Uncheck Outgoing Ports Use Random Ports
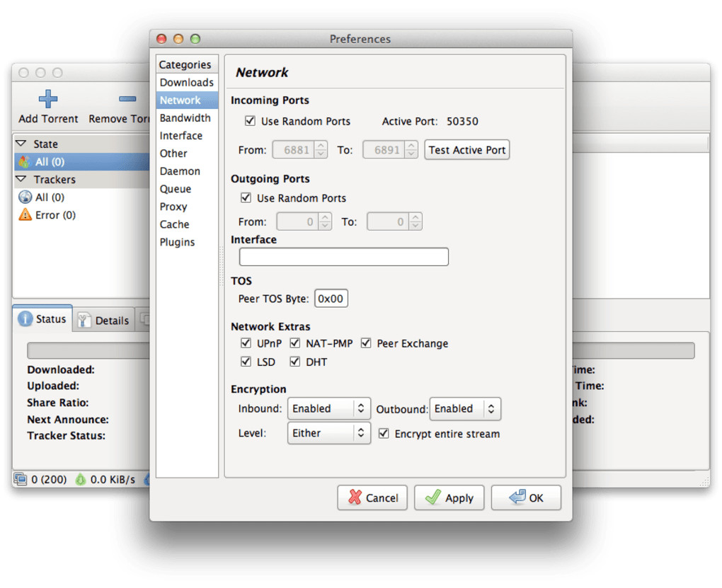 [246, 197]
